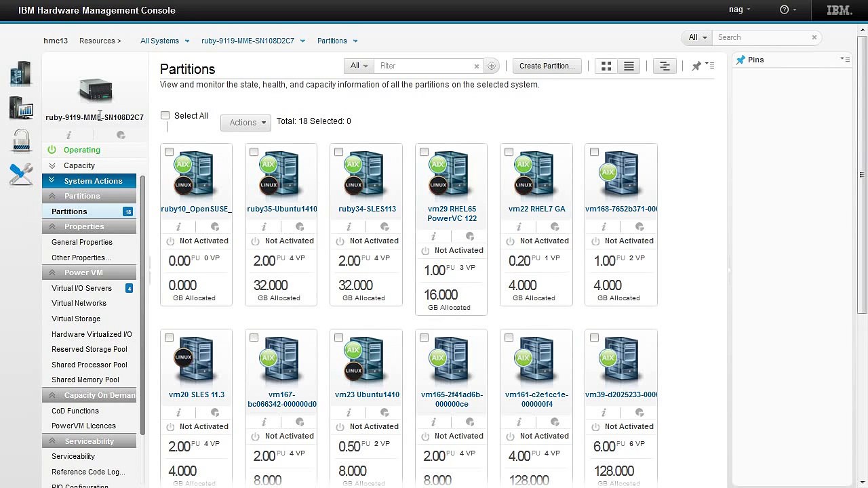The image size is (868, 488).
Task: Open General Properties in sidebar
Action: click(82, 242)
